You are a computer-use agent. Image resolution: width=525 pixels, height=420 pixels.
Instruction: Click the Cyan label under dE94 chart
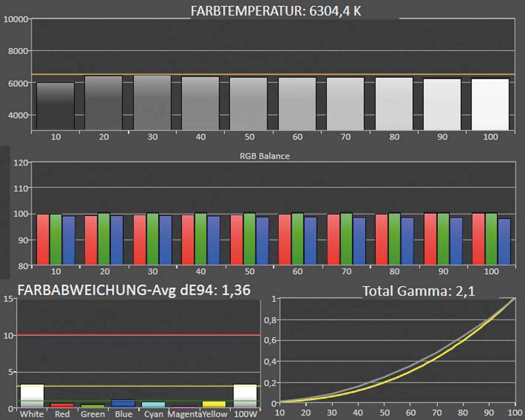pyautogui.click(x=154, y=414)
